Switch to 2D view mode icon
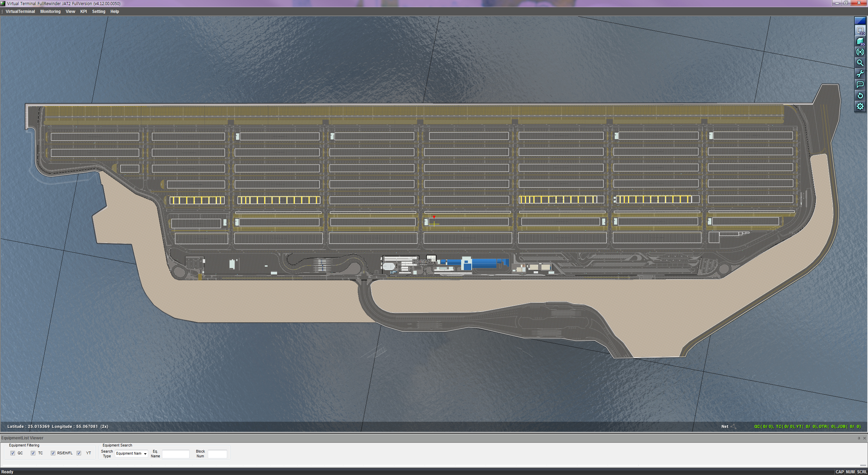This screenshot has height=475, width=868. coord(860,31)
